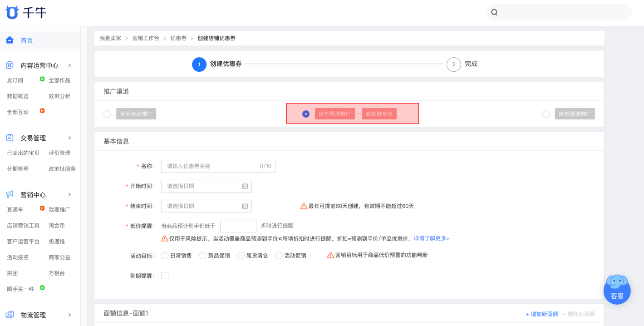Open 活动报名 sidebar item

pyautogui.click(x=18, y=257)
